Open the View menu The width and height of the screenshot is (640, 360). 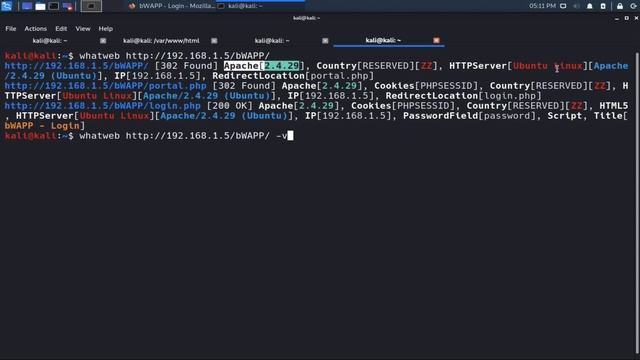coord(83,29)
